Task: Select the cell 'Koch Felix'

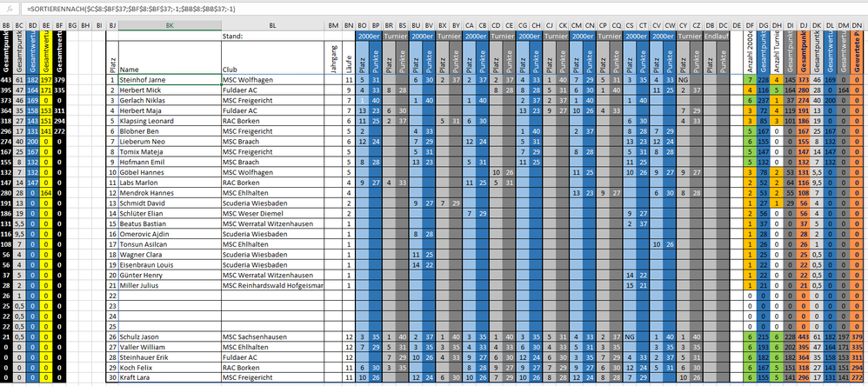Action: coord(170,368)
